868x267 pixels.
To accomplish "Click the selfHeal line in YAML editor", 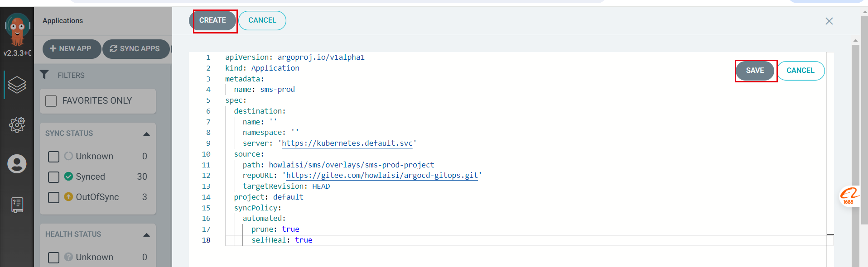I will point(281,240).
